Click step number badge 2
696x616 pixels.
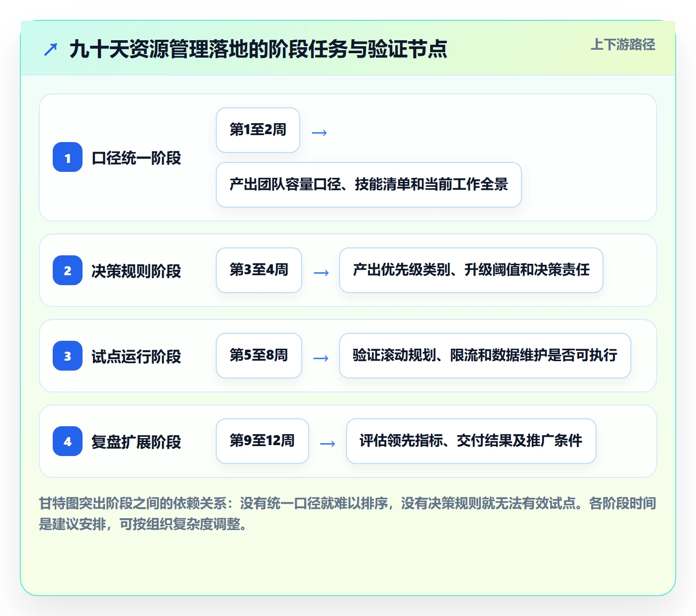68,270
